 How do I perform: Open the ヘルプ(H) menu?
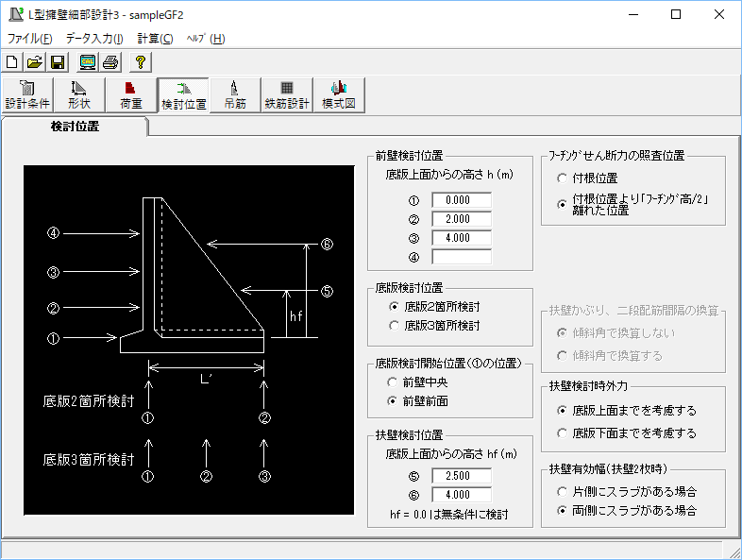(206, 39)
